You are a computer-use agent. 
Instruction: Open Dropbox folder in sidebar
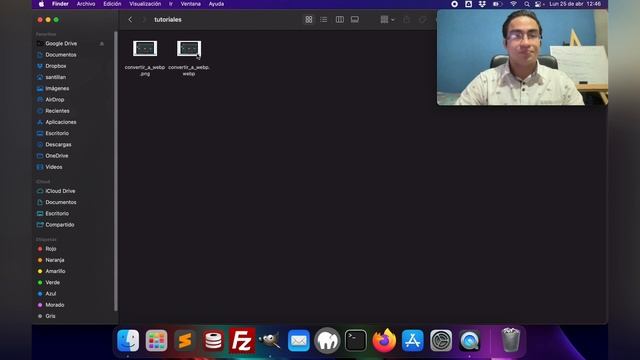56,66
